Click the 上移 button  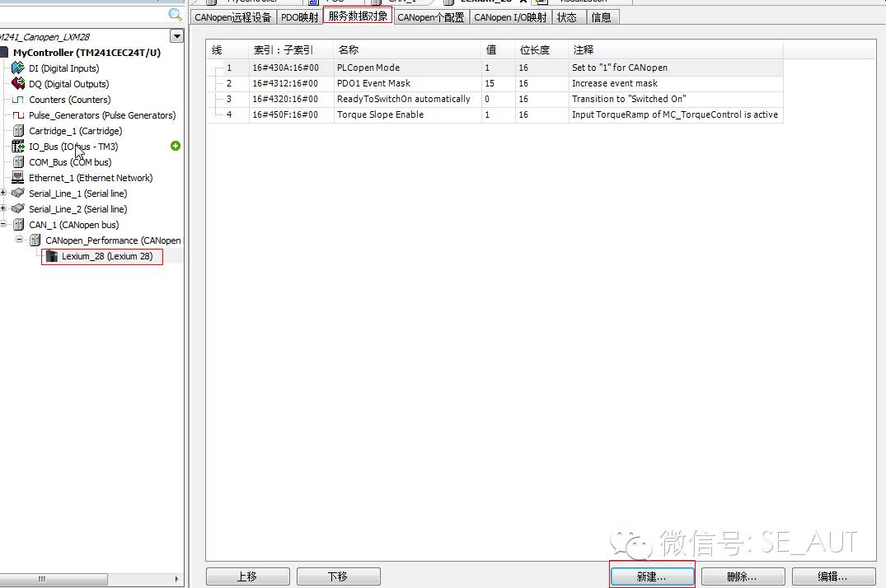click(x=247, y=576)
